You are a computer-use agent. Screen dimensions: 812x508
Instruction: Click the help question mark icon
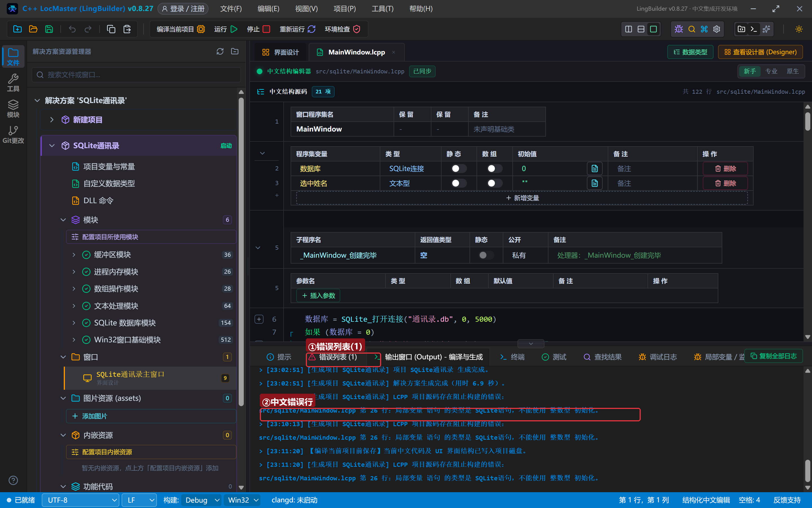coord(13,480)
